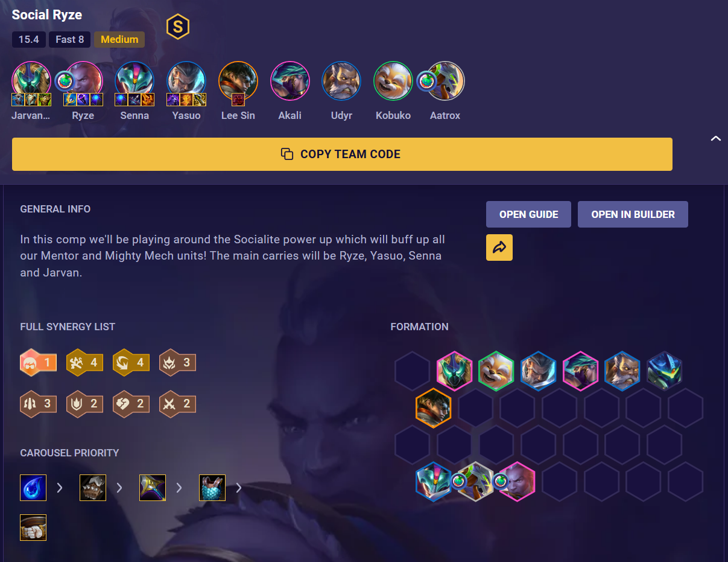Click the share arrow icon button
The width and height of the screenshot is (728, 562).
click(x=499, y=247)
